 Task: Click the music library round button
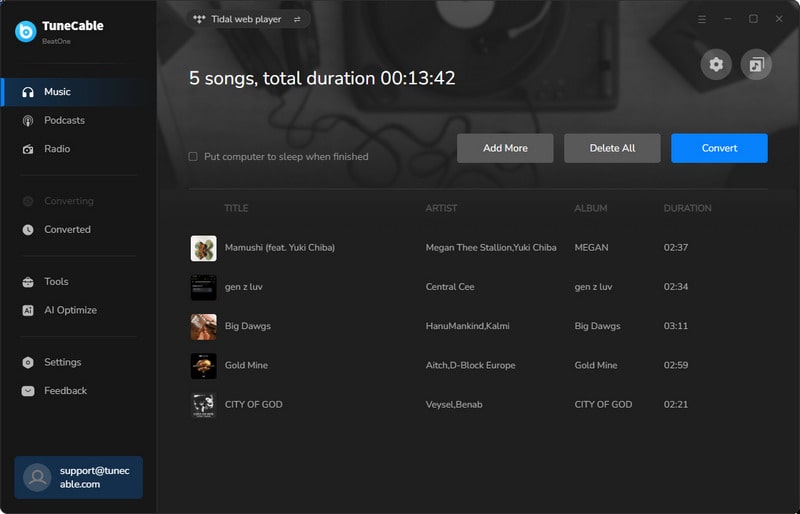click(756, 64)
